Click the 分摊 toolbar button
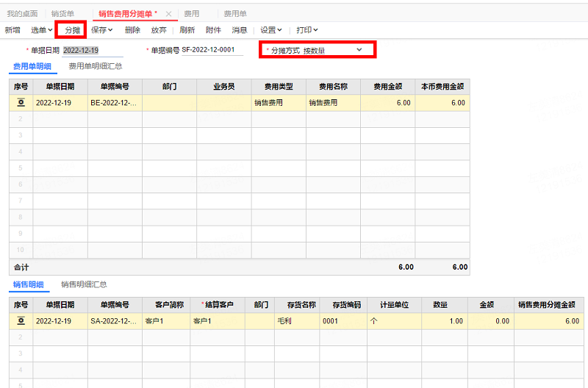This screenshot has height=388, width=588. click(x=72, y=30)
